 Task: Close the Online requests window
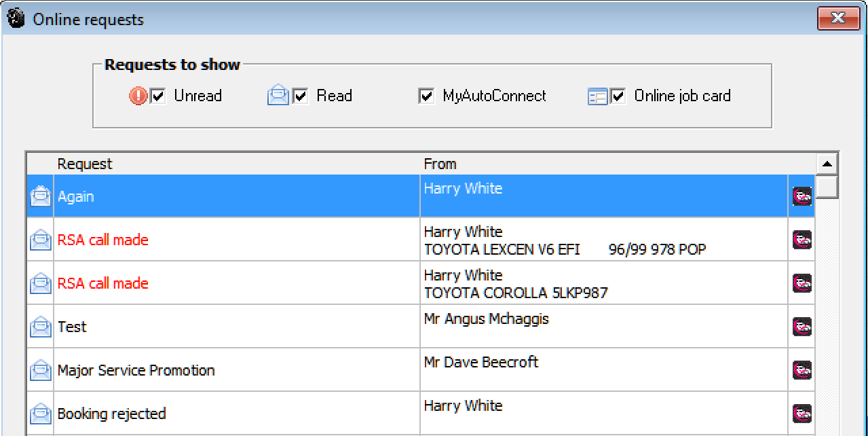point(837,18)
